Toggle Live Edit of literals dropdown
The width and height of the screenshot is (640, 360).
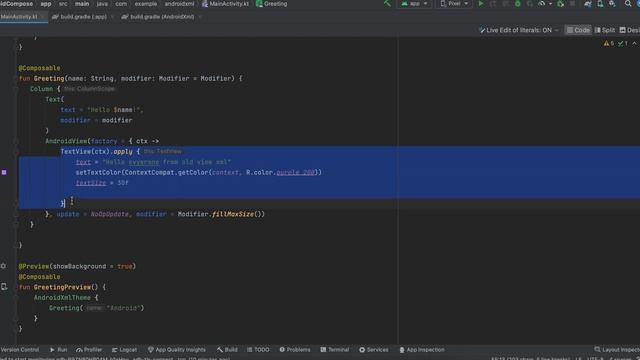(x=519, y=30)
